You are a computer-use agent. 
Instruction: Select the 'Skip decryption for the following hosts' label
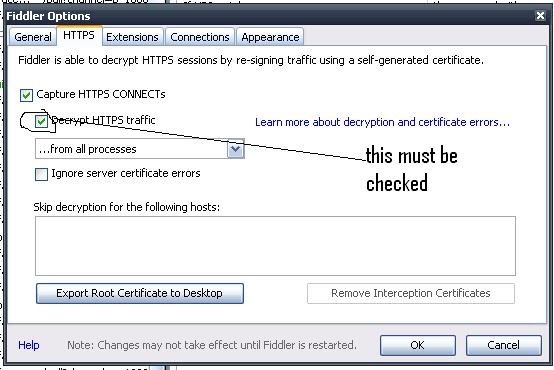126,207
